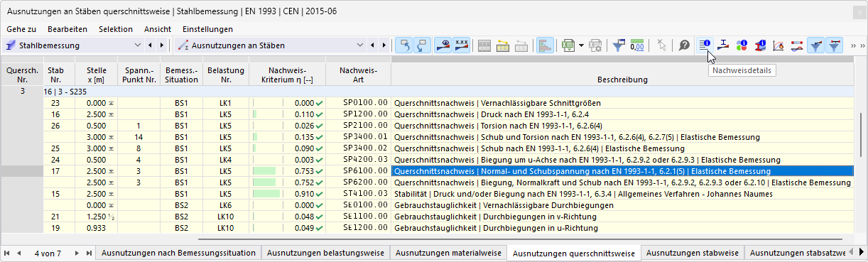Click the Nachweis-Kriterium column header
This screenshot has width=868, height=262.
pos(287,75)
